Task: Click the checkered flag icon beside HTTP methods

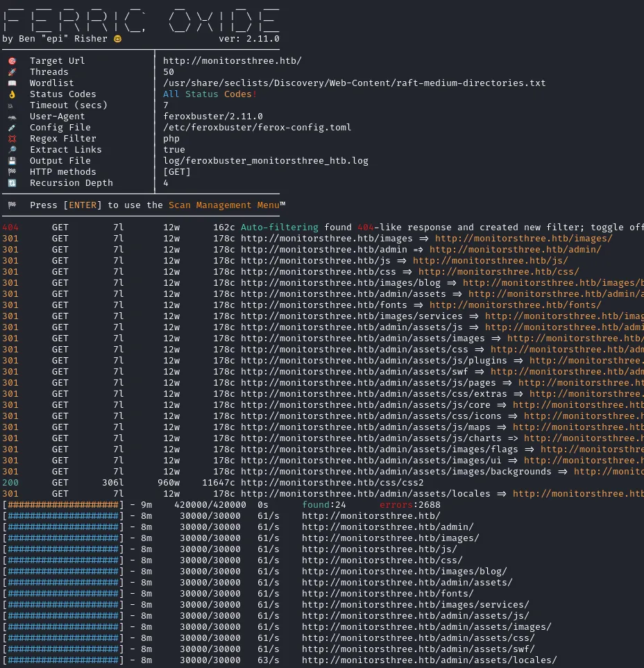Action: pyautogui.click(x=12, y=172)
